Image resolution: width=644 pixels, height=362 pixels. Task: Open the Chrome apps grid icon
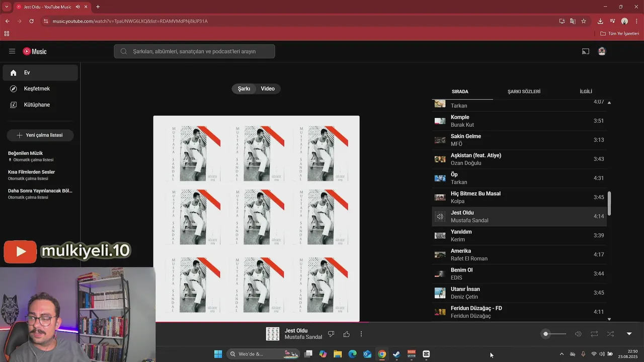tap(7, 34)
